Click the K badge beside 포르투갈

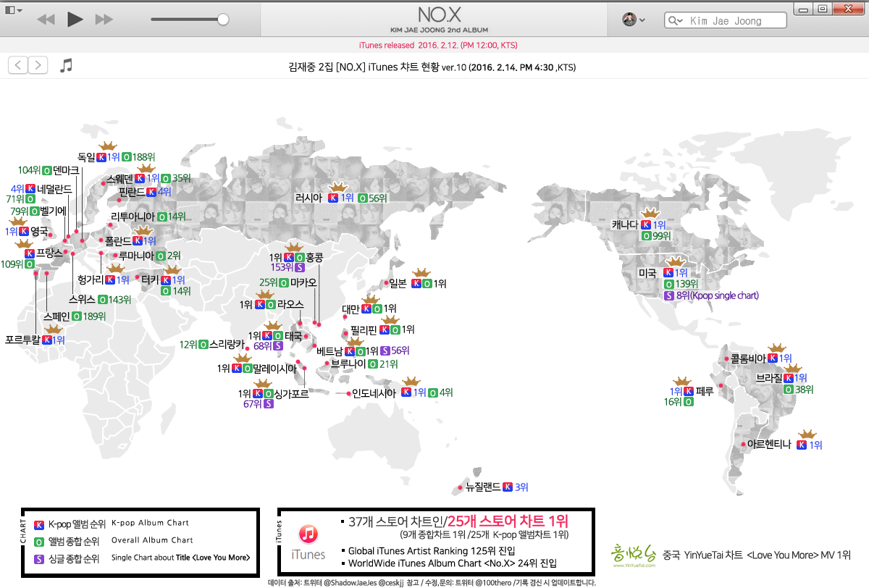click(46, 339)
